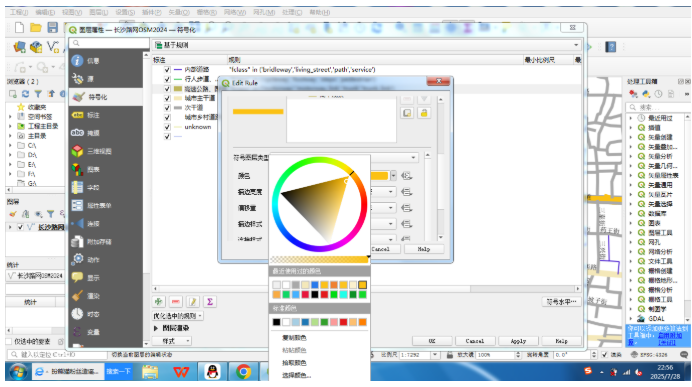The width and height of the screenshot is (692, 387).
Task: Toggle the 高速公路 rule checkbox
Action: (x=167, y=89)
